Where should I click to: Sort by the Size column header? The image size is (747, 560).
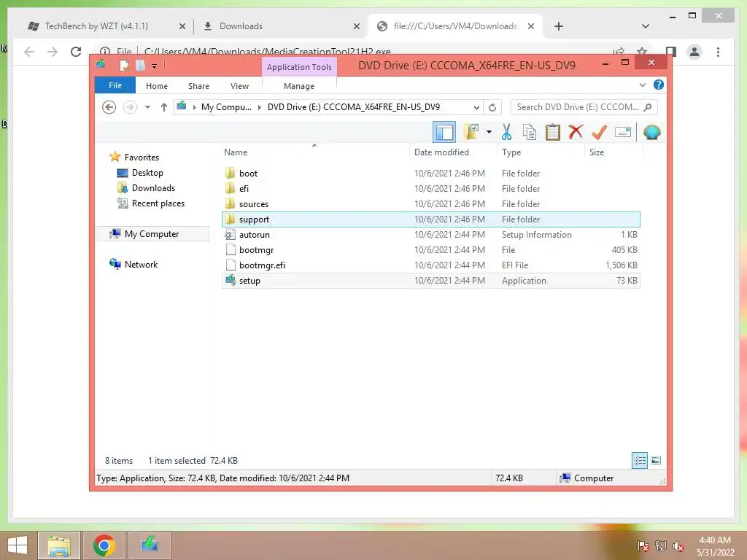click(614, 152)
